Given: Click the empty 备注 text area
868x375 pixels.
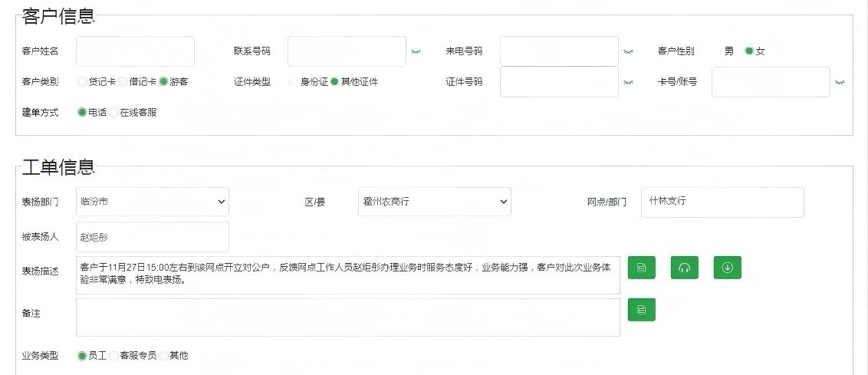Looking at the screenshot, I should [347, 317].
